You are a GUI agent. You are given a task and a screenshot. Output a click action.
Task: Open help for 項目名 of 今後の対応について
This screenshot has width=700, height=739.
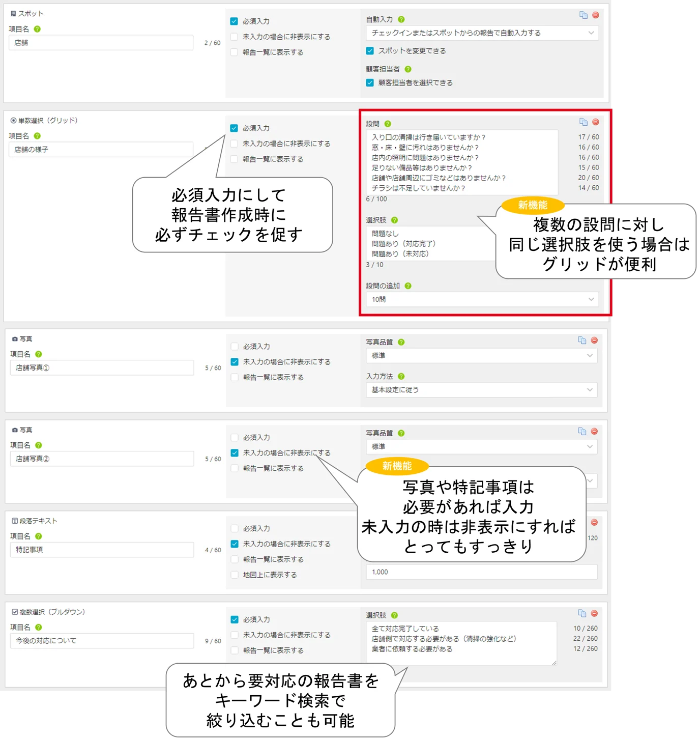pyautogui.click(x=39, y=628)
